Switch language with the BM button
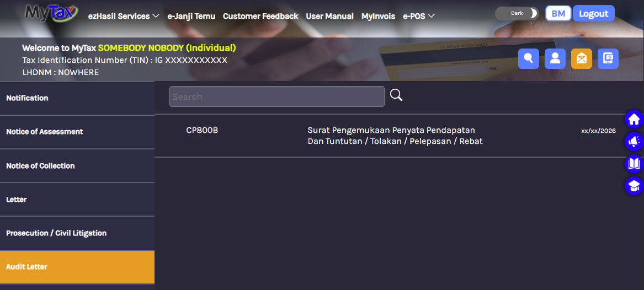Image resolution: width=644 pixels, height=290 pixels. (558, 14)
